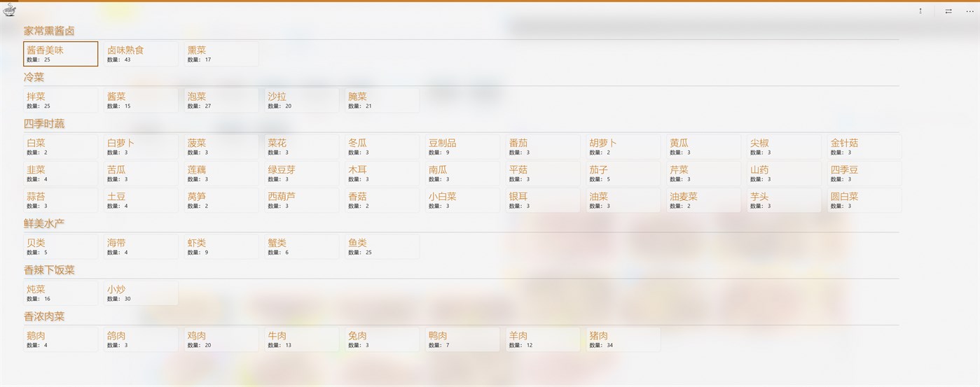Click the steaming bowl app icon
Viewport: 980px width, 387px height.
point(9,10)
